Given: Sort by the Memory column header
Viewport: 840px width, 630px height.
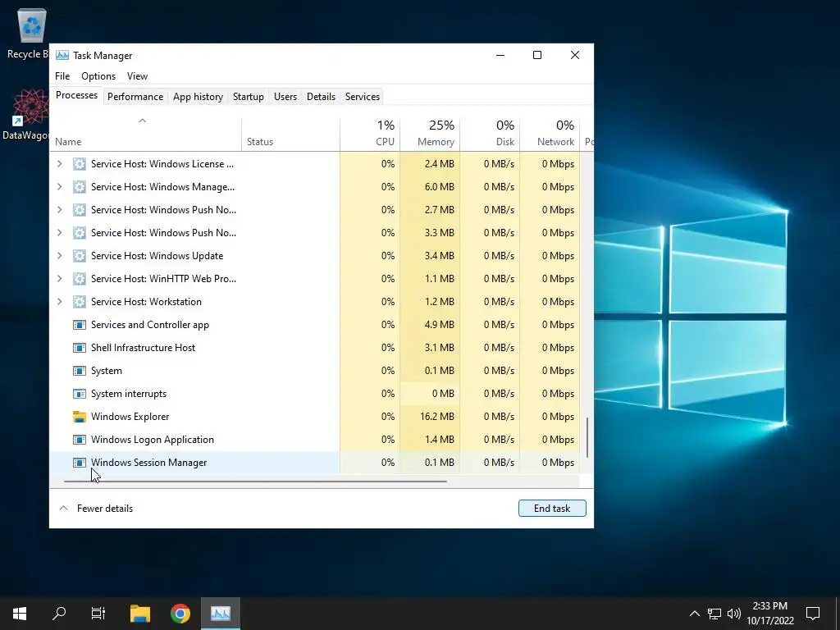Looking at the screenshot, I should tap(430, 134).
